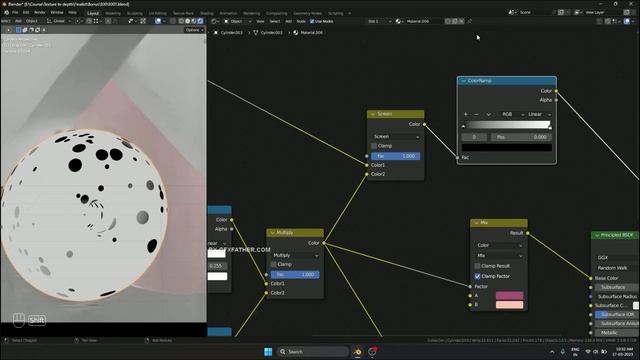Toggle the Use Nodes checkbox
The width and height of the screenshot is (640, 360).
click(x=312, y=21)
